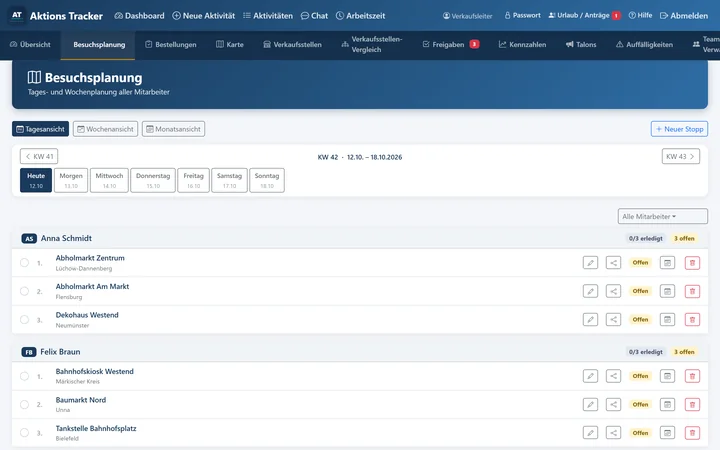Viewport: 720px width, 450px height.
Task: Create a Neue Aktivität
Action: tap(203, 16)
